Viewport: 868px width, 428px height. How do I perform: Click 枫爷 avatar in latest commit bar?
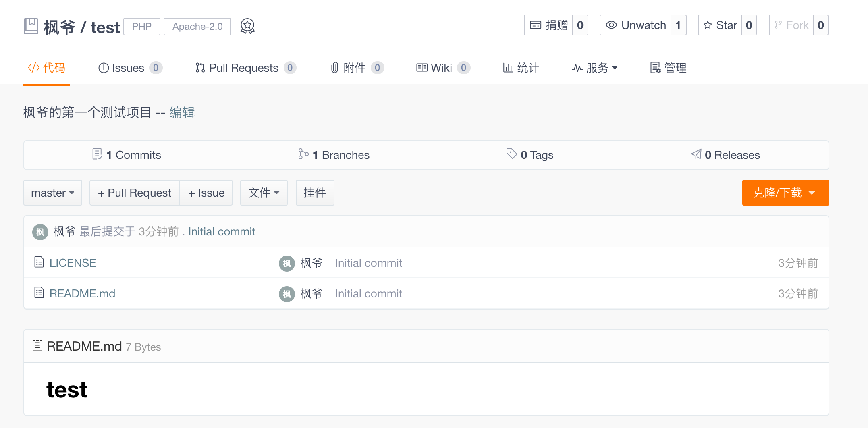pos(40,232)
